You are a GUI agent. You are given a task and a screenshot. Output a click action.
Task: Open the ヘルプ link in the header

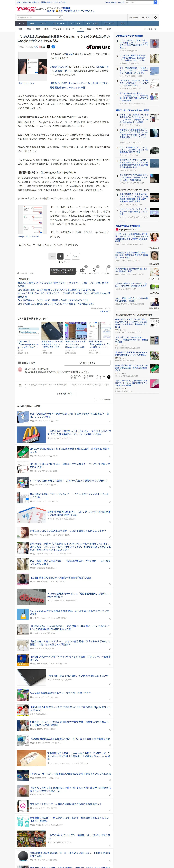[121, 2]
